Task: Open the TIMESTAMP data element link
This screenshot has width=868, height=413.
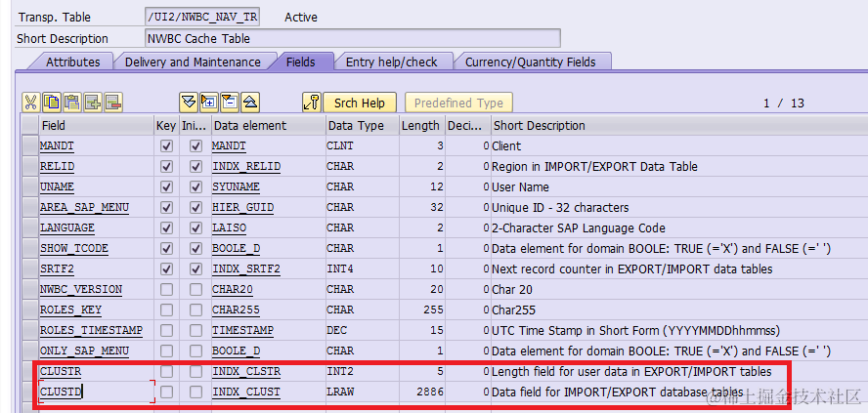Action: (x=243, y=330)
